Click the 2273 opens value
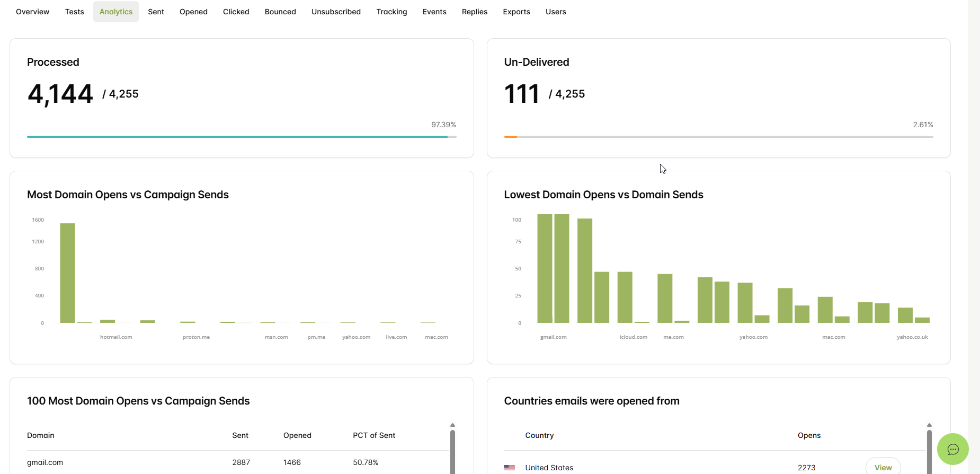Screen dimensions: 980x474 [807, 468]
